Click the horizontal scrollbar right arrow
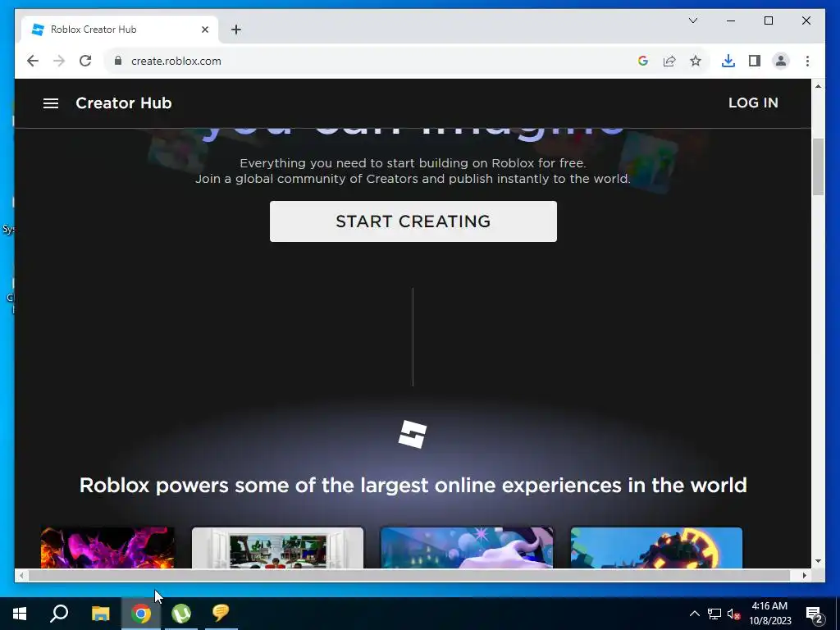840x630 pixels. pos(804,575)
